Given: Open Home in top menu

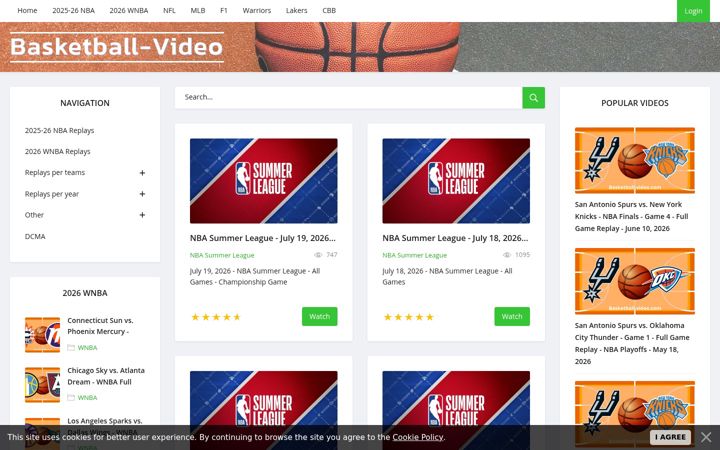Looking at the screenshot, I should (27, 11).
